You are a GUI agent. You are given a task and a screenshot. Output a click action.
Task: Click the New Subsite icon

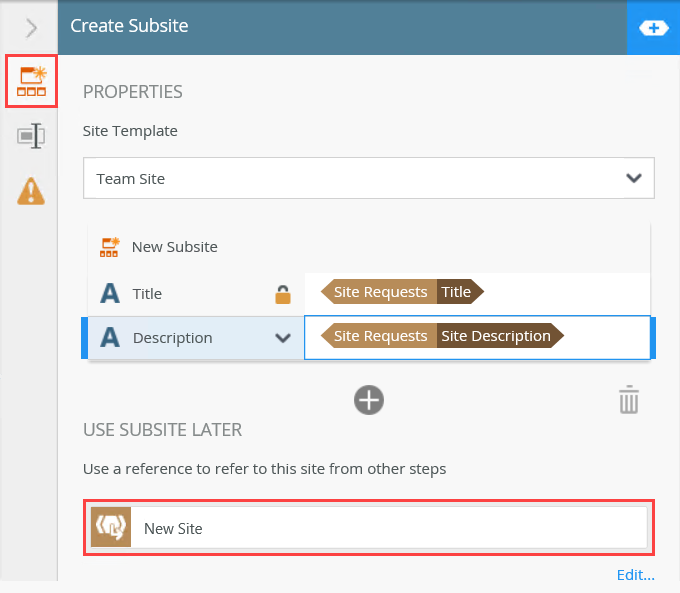pos(110,246)
